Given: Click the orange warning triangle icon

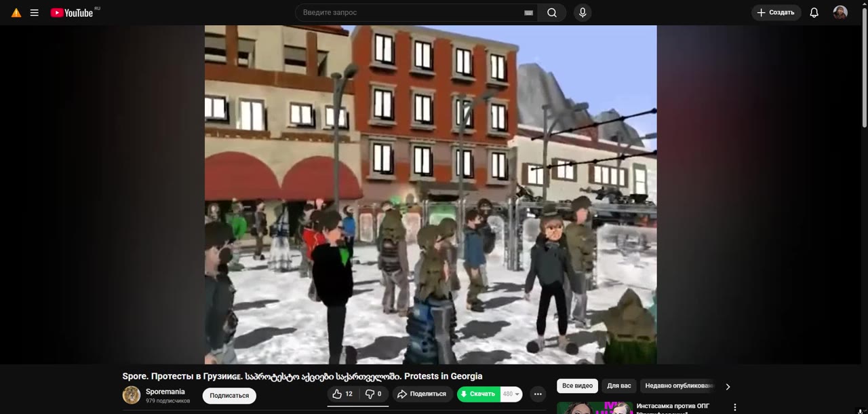Looking at the screenshot, I should pos(16,13).
